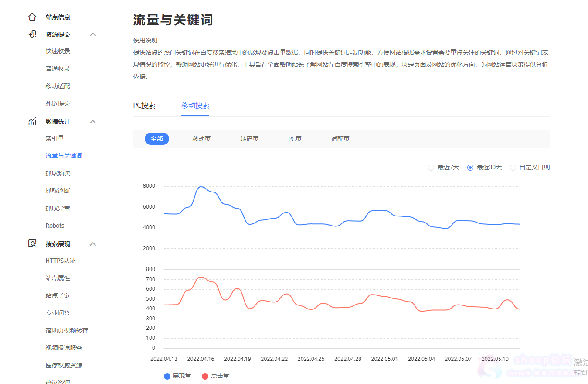Viewport: 588px width, 384px height.
Task: Open 抓取诊断 in the sidebar
Action: pyautogui.click(x=58, y=191)
